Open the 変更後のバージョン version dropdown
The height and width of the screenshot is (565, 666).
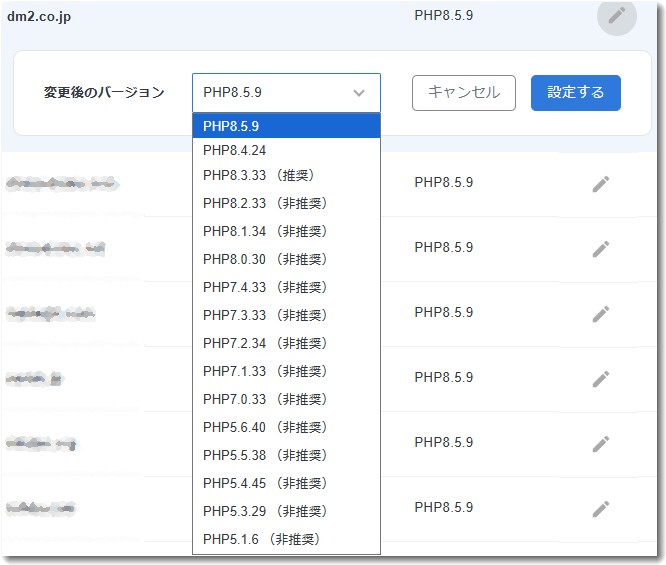pos(286,93)
